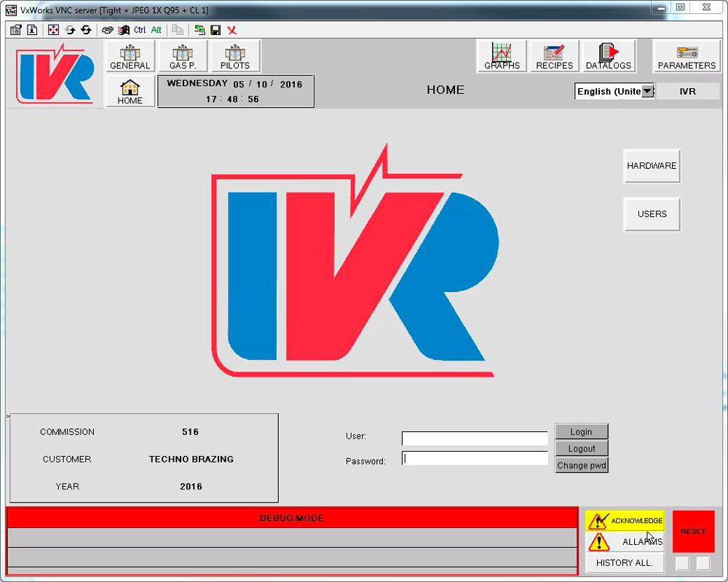The width and height of the screenshot is (728, 582).
Task: Go to the HOME page icon
Action: pyautogui.click(x=130, y=92)
